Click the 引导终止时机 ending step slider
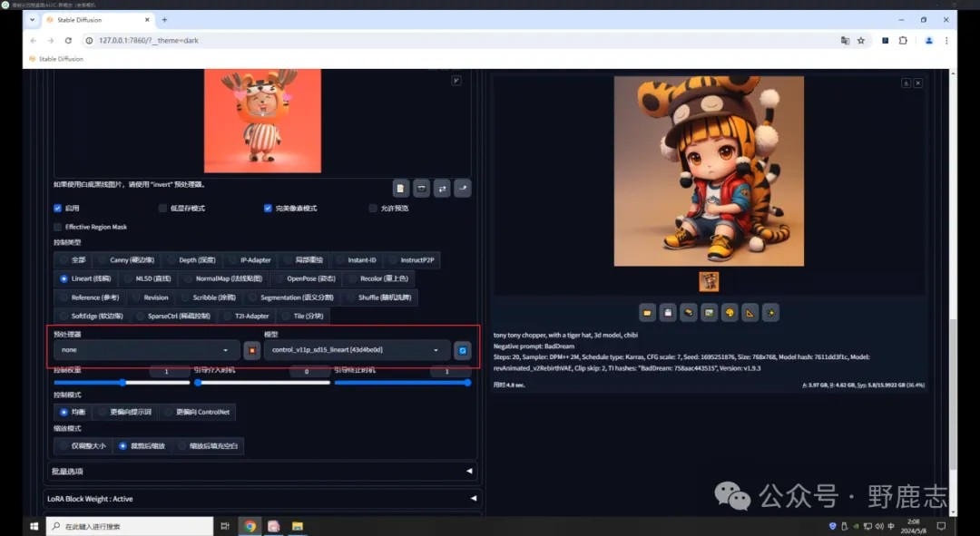Image resolution: width=980 pixels, height=536 pixels. (x=403, y=383)
